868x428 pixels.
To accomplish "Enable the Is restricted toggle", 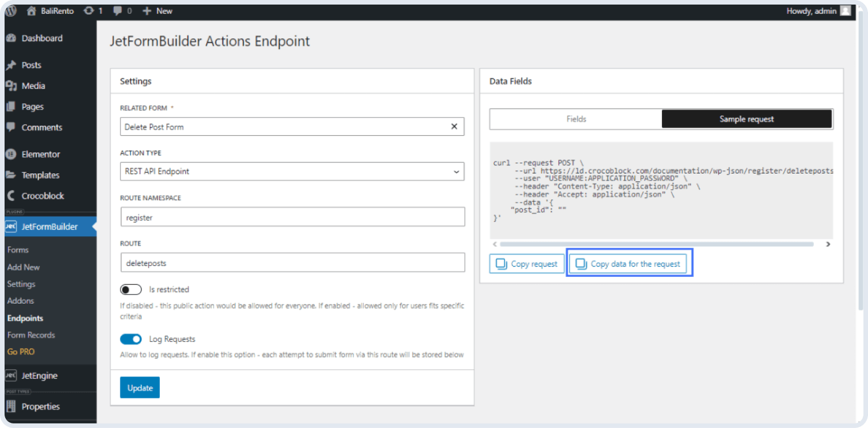I will point(131,289).
